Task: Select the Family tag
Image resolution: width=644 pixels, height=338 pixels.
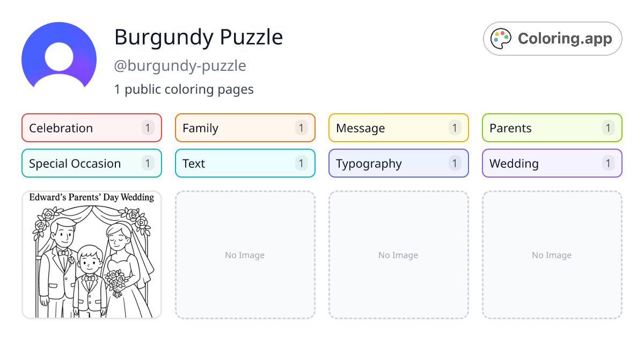Action: pos(245,128)
